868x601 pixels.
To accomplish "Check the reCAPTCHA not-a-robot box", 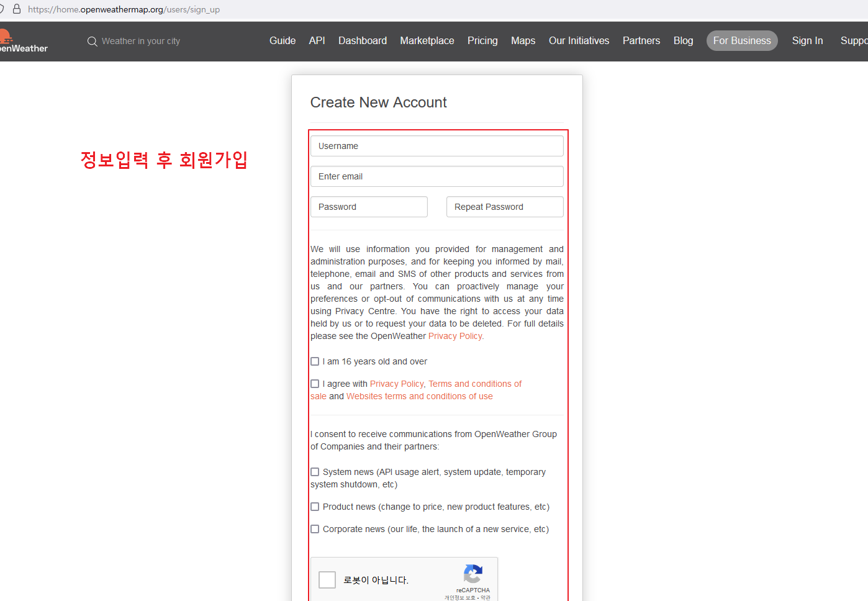I will (327, 580).
